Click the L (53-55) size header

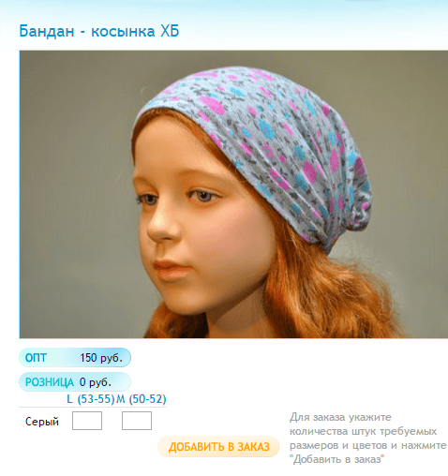pos(91,399)
